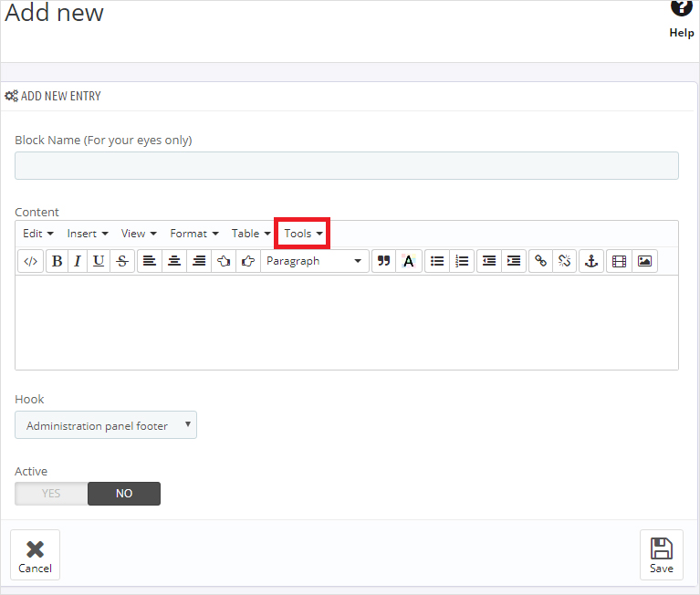
Task: Click the insert link icon
Action: [x=540, y=261]
